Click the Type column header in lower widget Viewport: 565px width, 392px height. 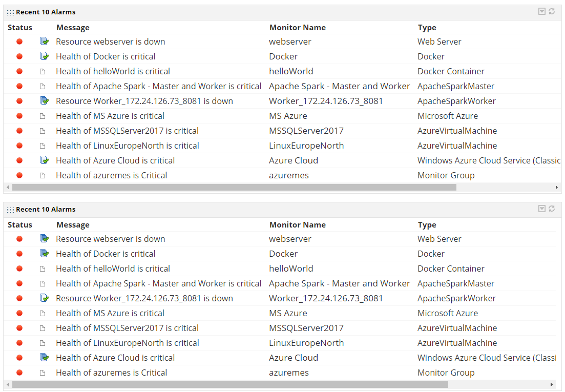coord(427,225)
